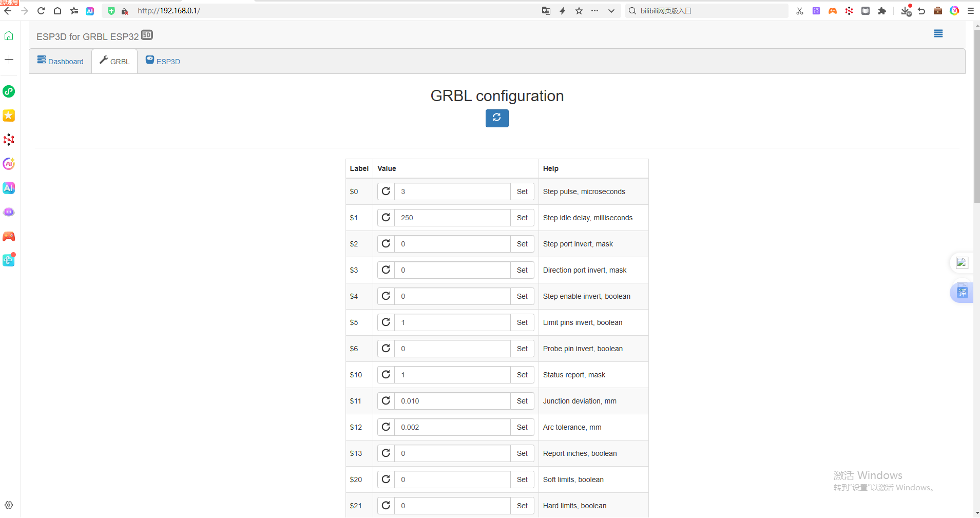Click the green shield ad-block icon
980x518 pixels.
111,10
